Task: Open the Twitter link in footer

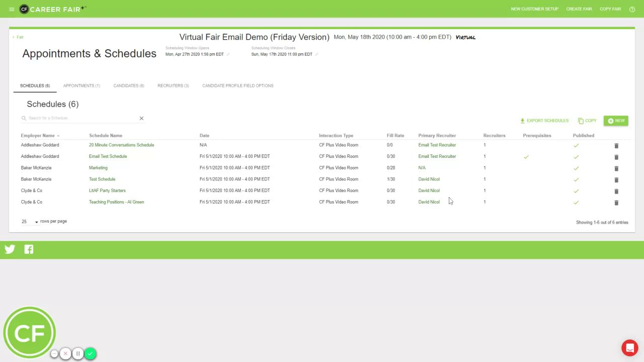Action: (x=10, y=249)
